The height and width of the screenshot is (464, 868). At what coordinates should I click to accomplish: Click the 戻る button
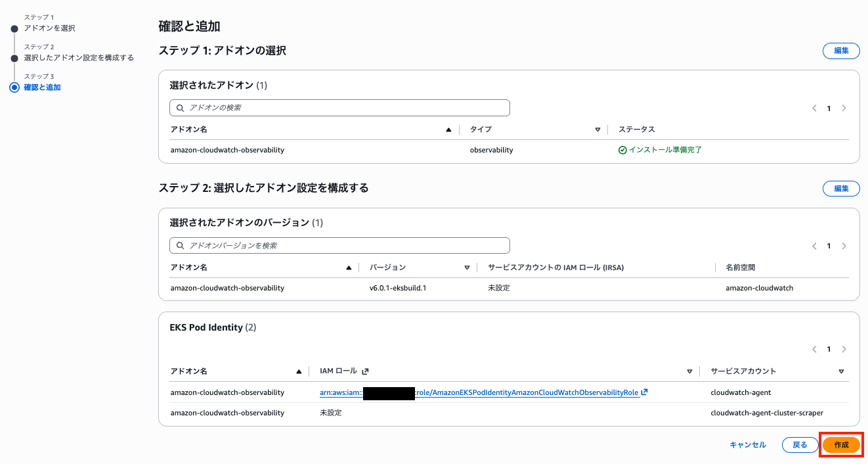coord(800,444)
